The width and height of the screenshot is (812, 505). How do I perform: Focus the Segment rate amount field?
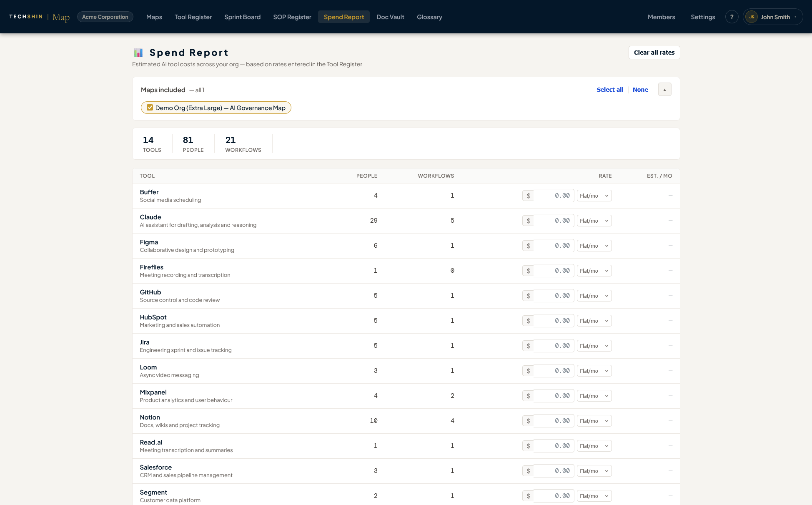[x=554, y=496]
